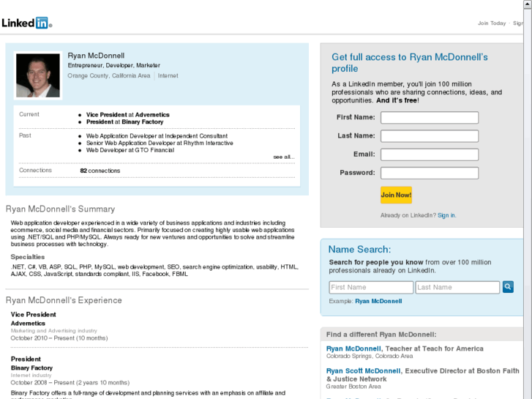
Task: Click the 'Name Search:' heading
Action: tap(359, 250)
